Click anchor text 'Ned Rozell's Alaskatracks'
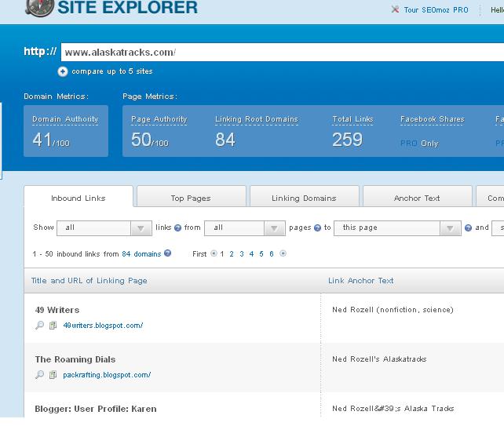Screen dimensions: 504x426 (379, 359)
